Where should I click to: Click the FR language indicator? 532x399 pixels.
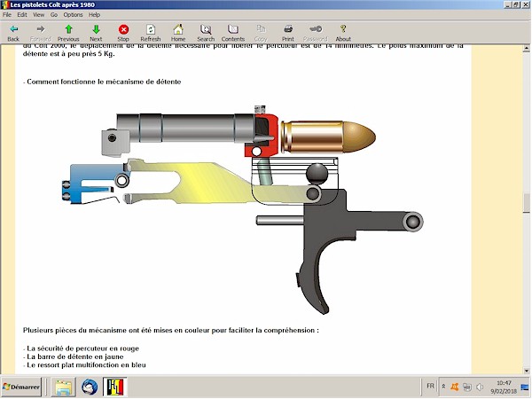431,387
